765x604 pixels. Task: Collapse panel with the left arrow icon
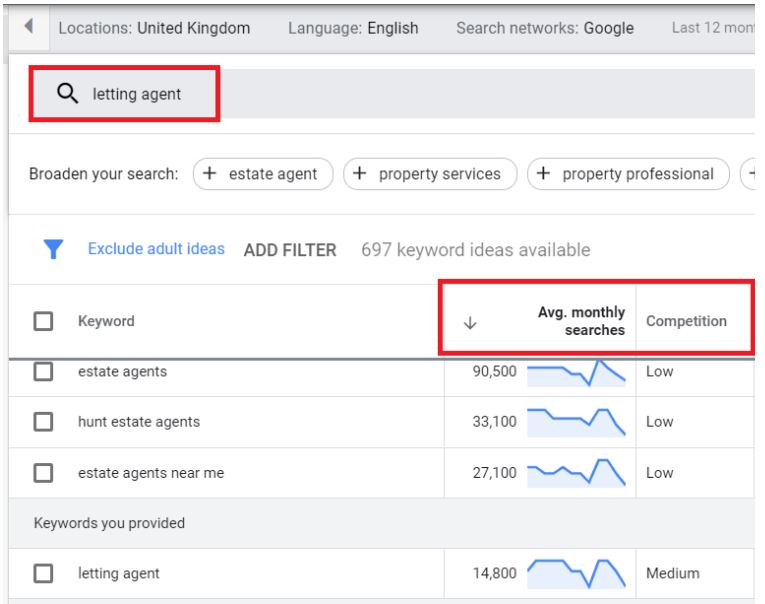pyautogui.click(x=29, y=26)
